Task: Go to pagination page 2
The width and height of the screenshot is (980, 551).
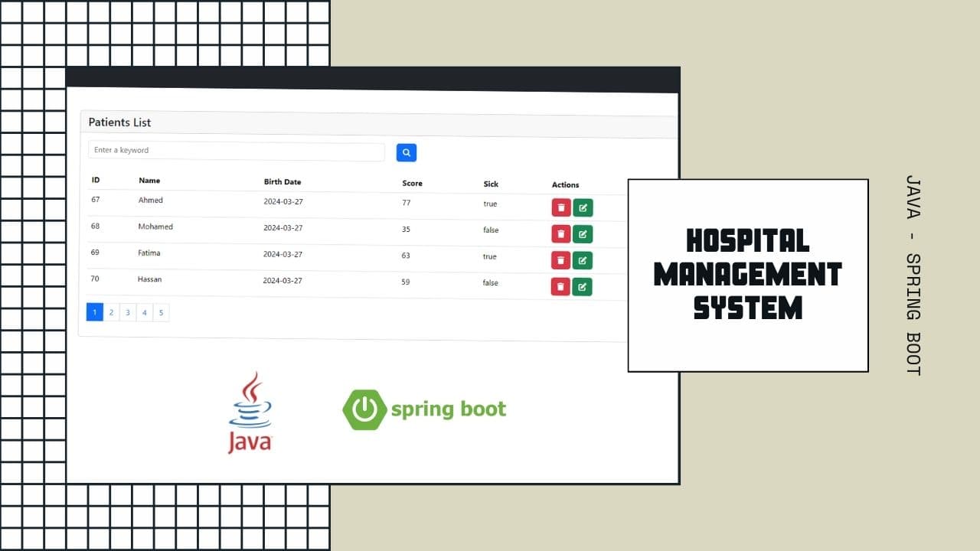Action: (112, 312)
